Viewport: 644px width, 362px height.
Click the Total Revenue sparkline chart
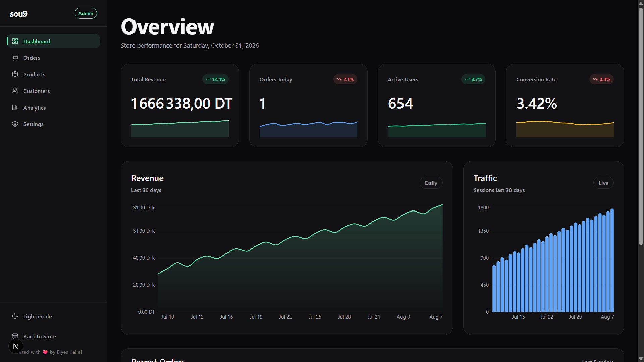click(x=180, y=128)
